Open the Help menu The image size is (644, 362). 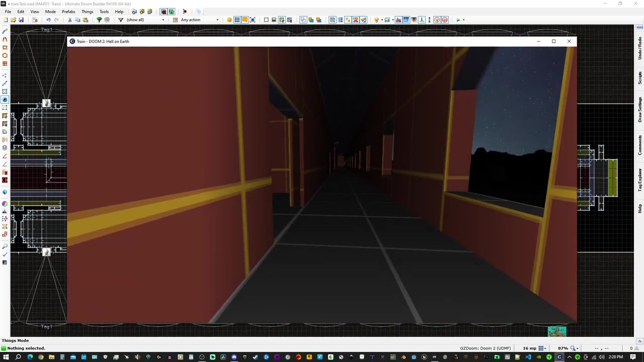point(119,12)
